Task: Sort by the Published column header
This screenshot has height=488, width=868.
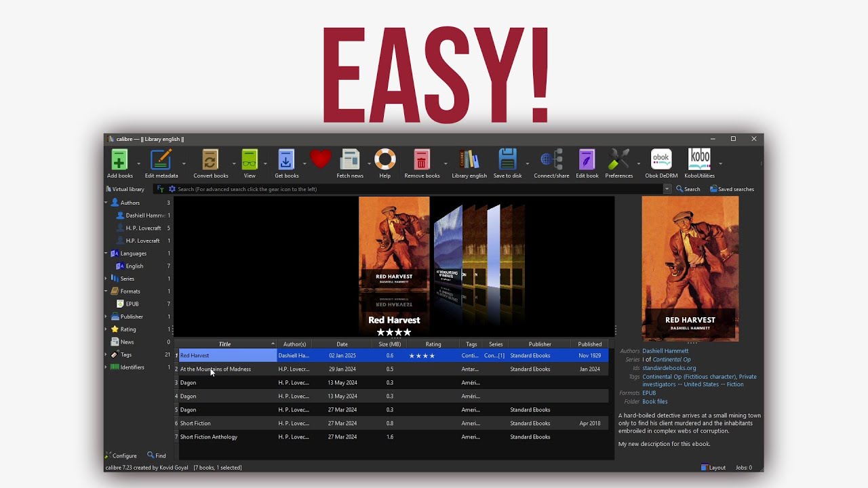Action: (x=590, y=344)
